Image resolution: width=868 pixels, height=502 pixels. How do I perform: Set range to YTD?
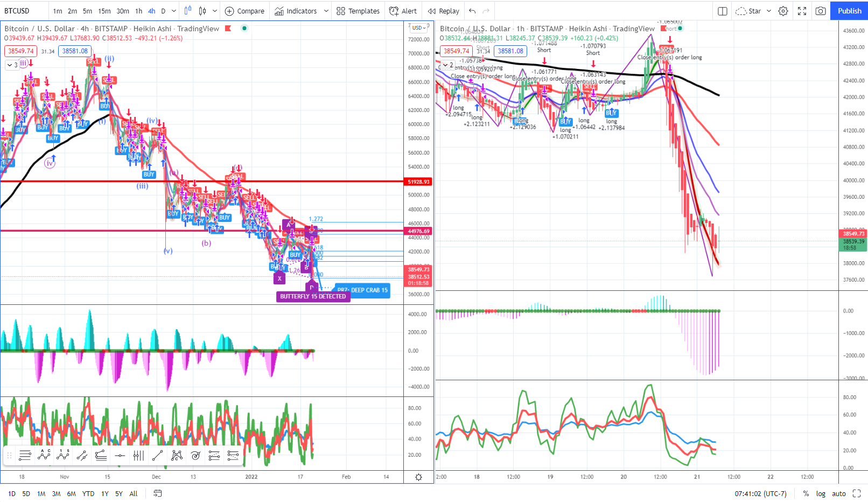pos(88,493)
